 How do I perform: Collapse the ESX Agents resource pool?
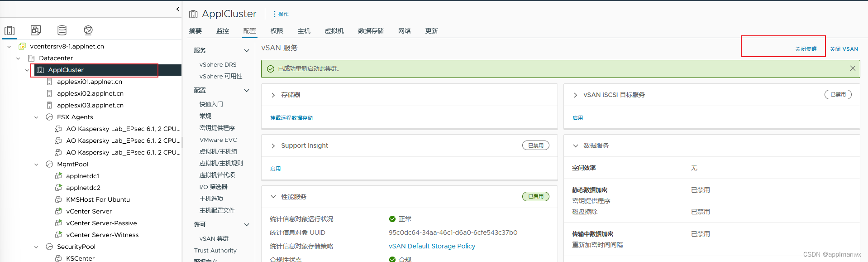tap(36, 117)
